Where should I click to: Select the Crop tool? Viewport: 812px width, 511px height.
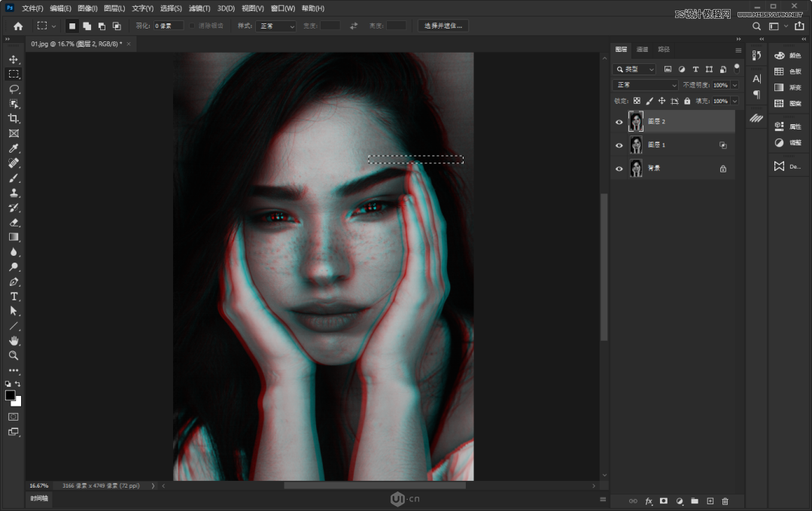pyautogui.click(x=14, y=118)
